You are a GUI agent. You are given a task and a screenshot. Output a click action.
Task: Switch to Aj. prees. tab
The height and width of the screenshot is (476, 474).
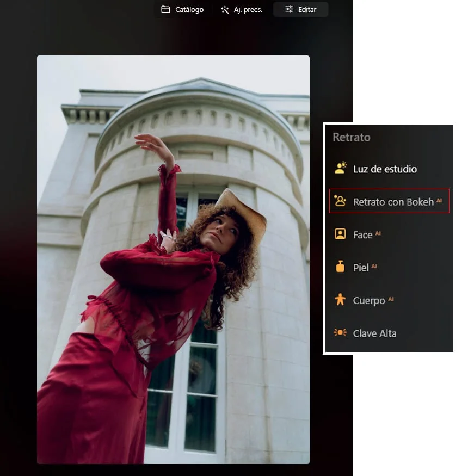pos(242,9)
